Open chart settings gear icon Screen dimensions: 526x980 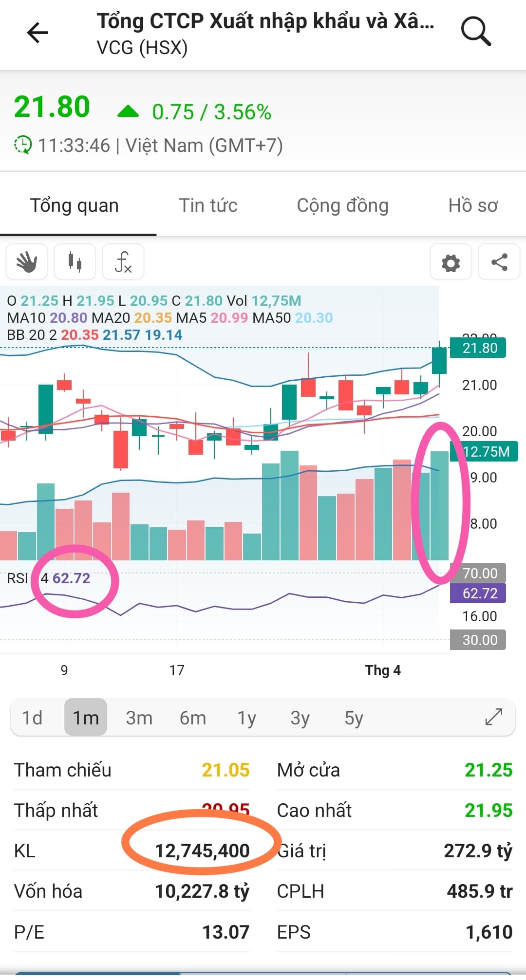(x=451, y=263)
